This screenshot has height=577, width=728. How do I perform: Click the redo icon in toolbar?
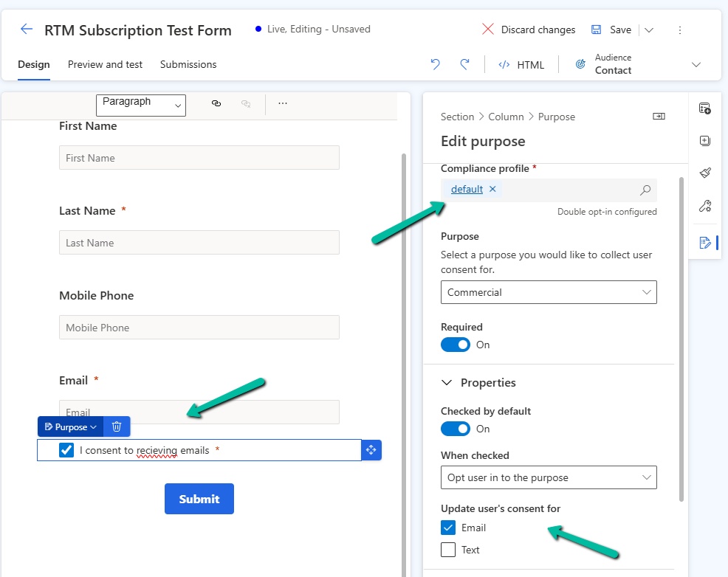(464, 64)
